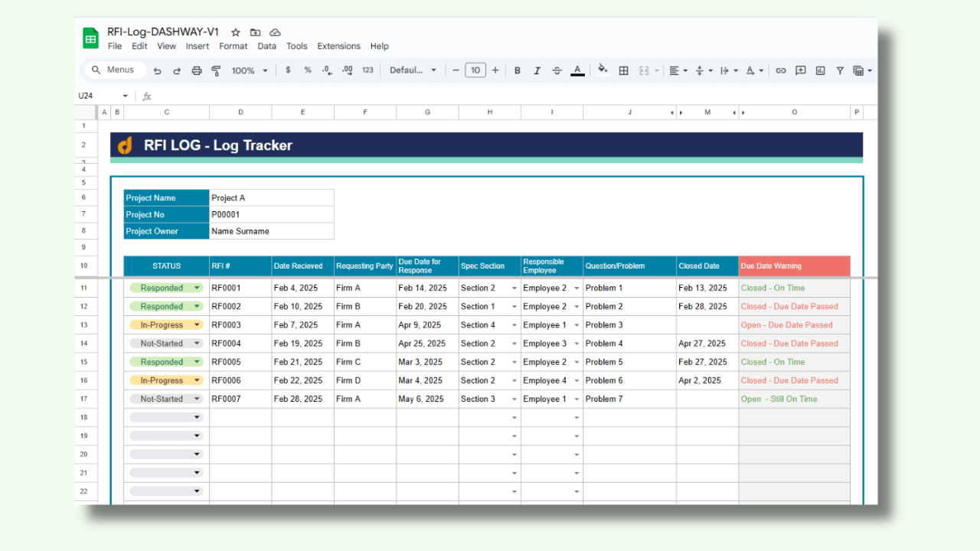Open the Data menu

(x=267, y=46)
